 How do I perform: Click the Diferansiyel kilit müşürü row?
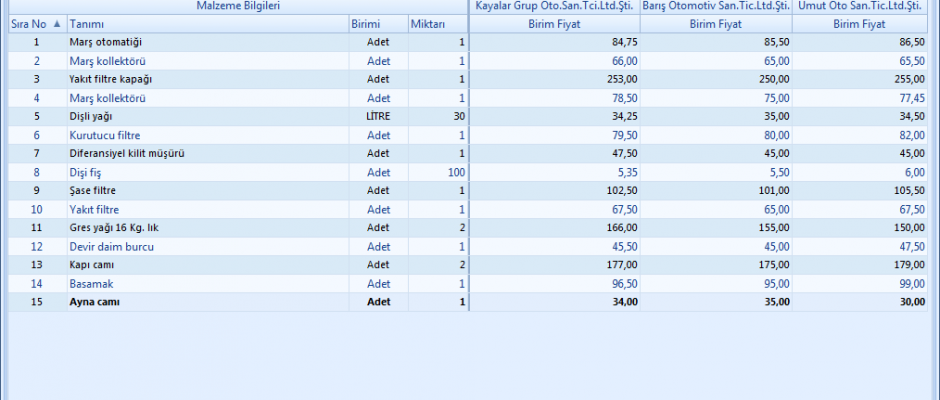126,153
